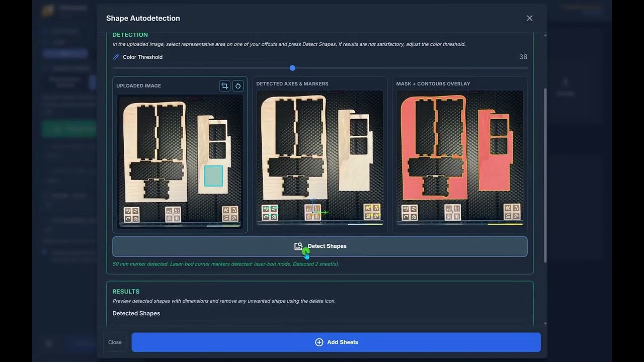Viewport: 644px width, 362px height.
Task: Close the Shape Autodetection dialog with X
Action: tap(529, 18)
